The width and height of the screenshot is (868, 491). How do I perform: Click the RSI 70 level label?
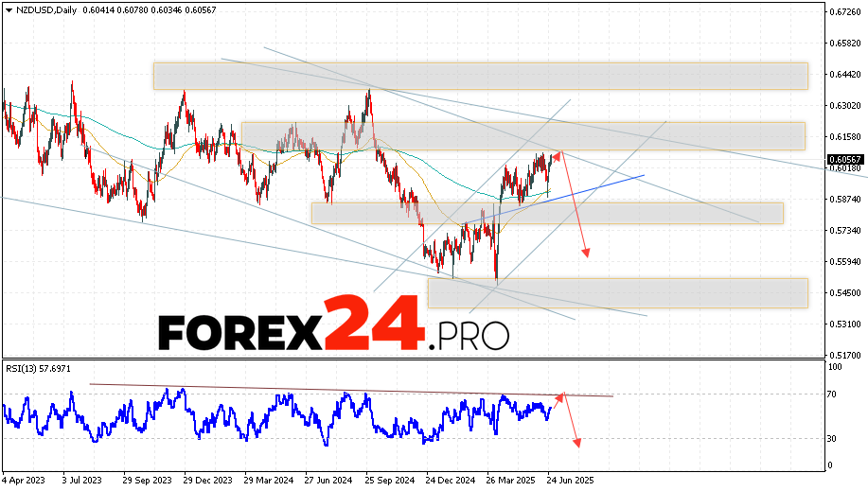pyautogui.click(x=834, y=394)
